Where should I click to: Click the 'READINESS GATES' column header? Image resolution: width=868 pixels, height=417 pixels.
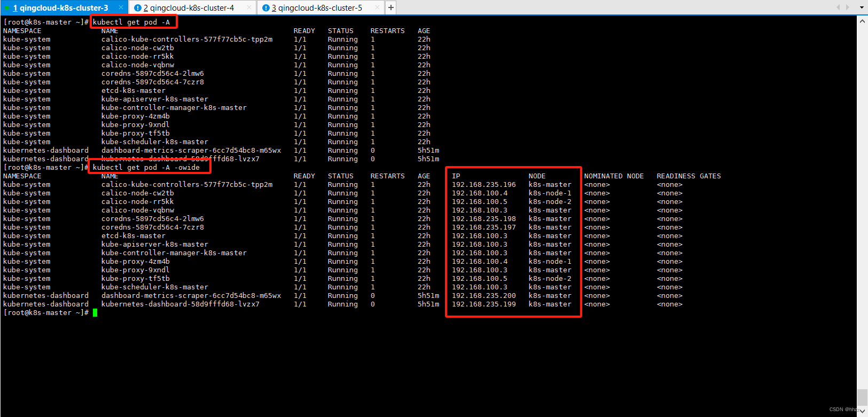689,176
